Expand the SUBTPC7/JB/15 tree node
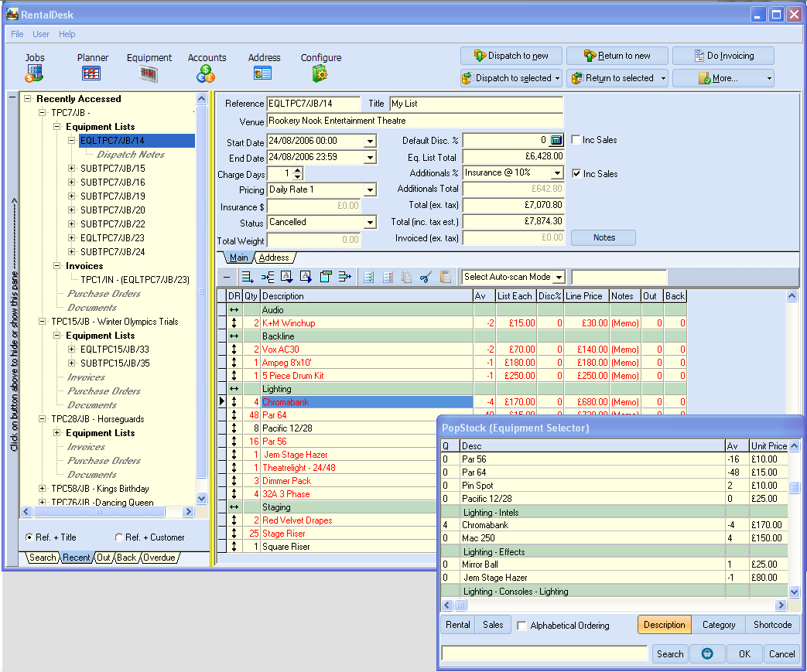Screen dimensions: 807x672 coord(72,169)
